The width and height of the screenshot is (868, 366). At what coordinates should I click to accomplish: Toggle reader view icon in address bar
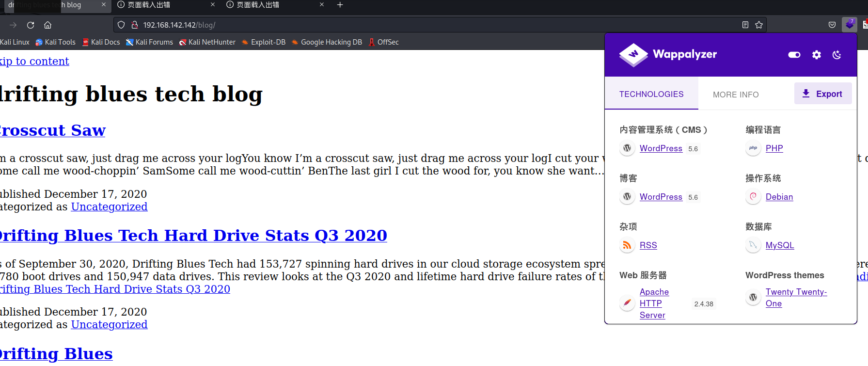pyautogui.click(x=745, y=25)
